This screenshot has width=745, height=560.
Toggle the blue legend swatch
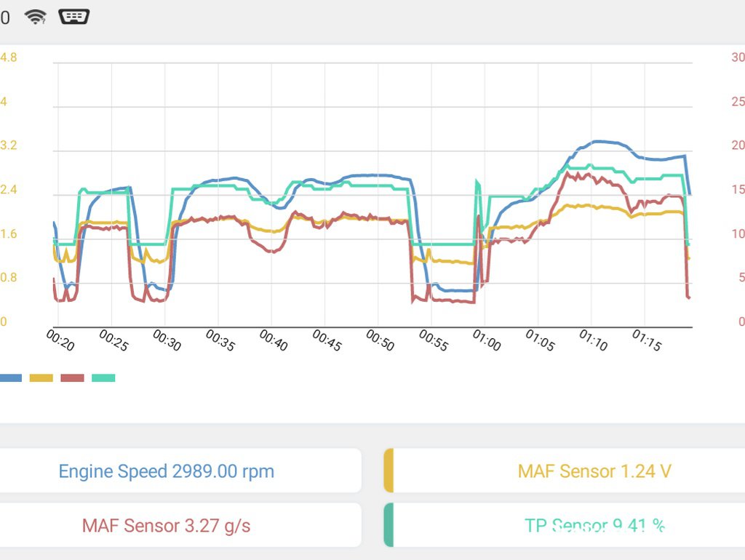pyautogui.click(x=10, y=377)
